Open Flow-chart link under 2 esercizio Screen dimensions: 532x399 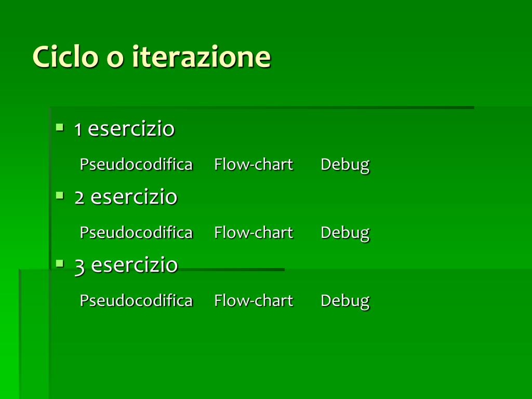tap(254, 232)
